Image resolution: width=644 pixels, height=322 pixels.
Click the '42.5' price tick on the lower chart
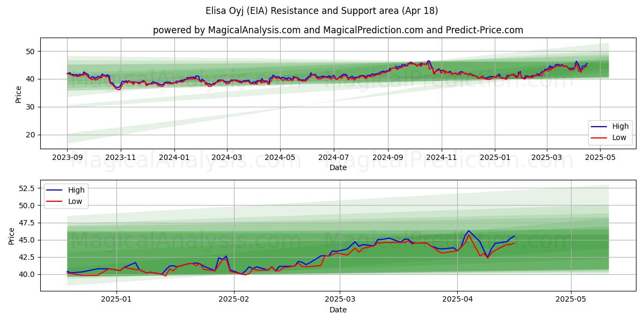(28, 257)
